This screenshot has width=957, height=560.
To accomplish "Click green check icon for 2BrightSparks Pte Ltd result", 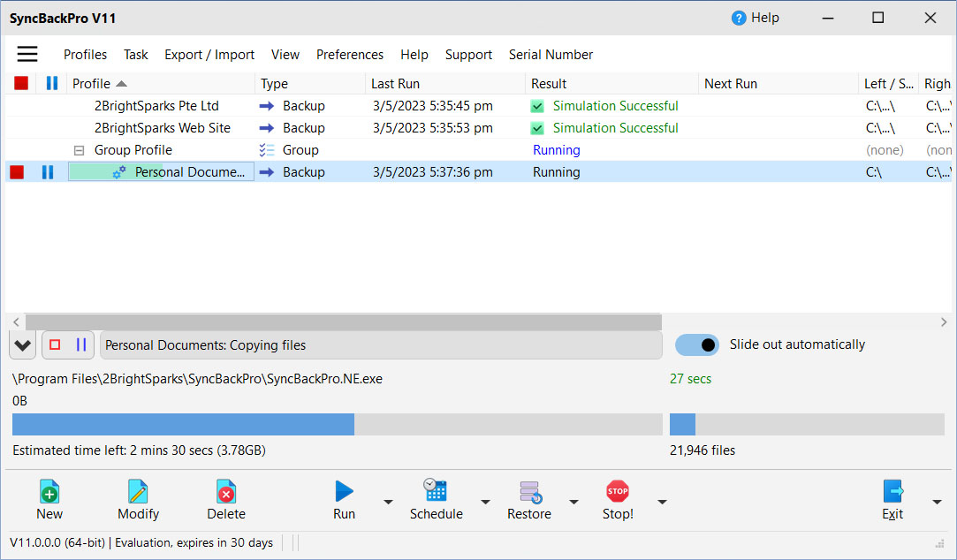I will [x=537, y=106].
